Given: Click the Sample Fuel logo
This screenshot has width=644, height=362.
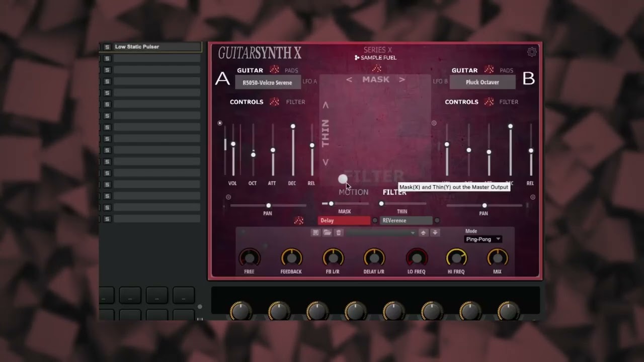Looking at the screenshot, I should pyautogui.click(x=375, y=58).
